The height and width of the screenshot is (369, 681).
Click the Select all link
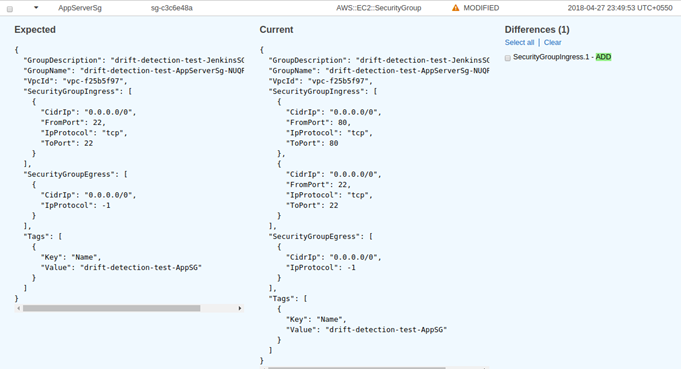(519, 43)
